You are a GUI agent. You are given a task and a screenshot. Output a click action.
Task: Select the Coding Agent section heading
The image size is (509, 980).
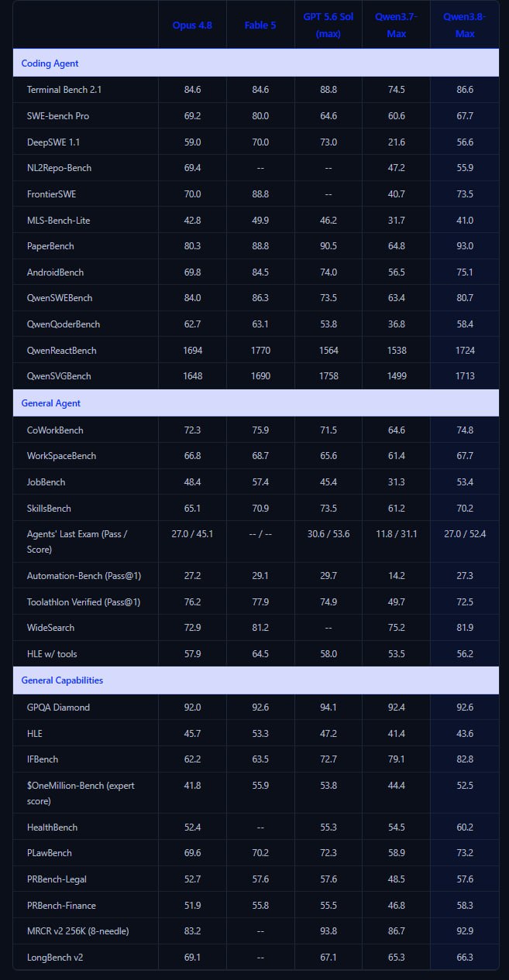pos(50,63)
